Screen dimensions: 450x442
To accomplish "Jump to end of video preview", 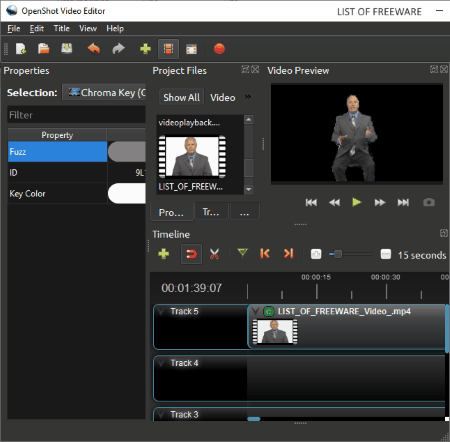I will click(x=403, y=202).
